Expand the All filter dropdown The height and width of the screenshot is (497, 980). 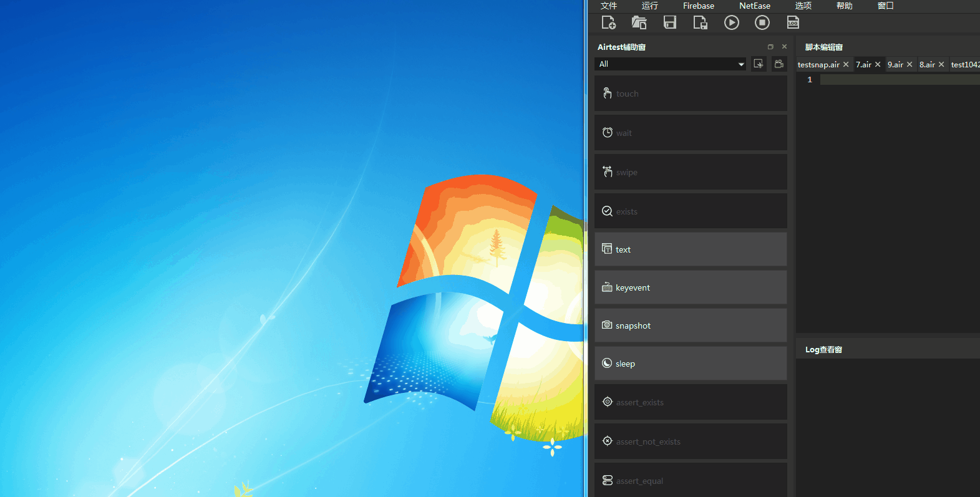click(x=671, y=64)
